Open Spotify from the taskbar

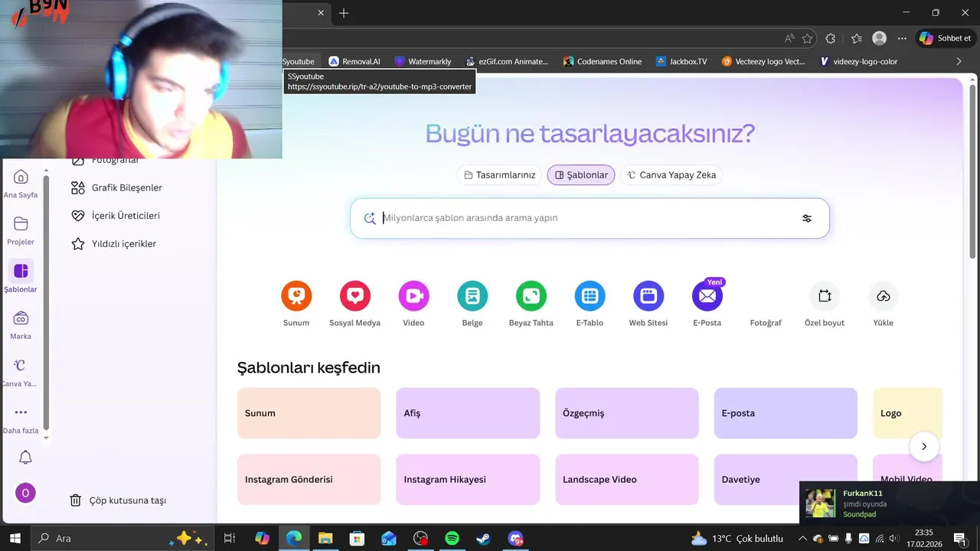click(x=452, y=539)
